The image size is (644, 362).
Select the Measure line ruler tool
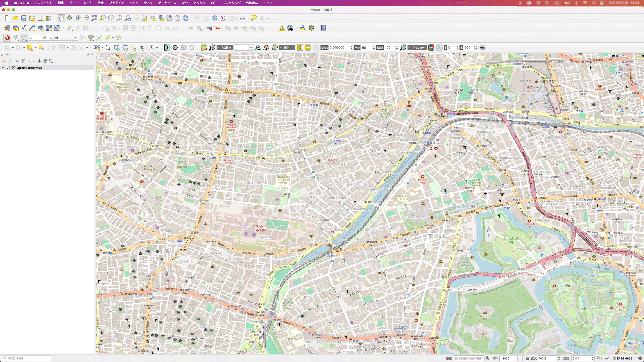(243, 18)
